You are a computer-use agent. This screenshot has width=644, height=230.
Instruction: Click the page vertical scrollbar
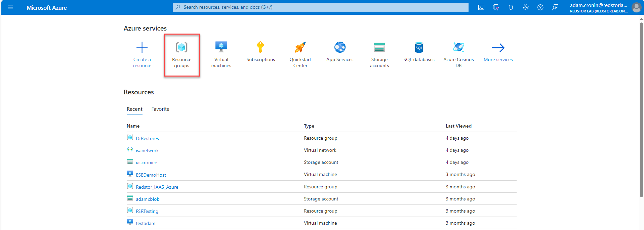641,110
